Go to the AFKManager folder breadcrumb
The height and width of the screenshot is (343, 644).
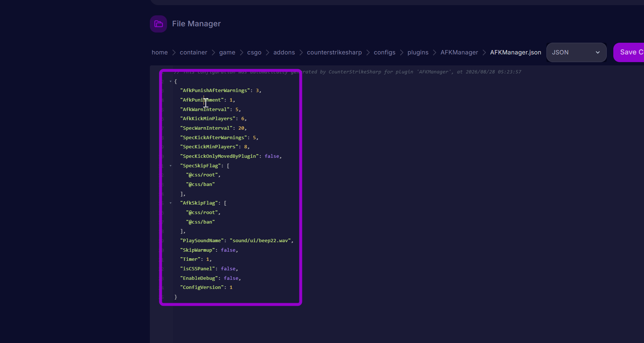pyautogui.click(x=459, y=52)
